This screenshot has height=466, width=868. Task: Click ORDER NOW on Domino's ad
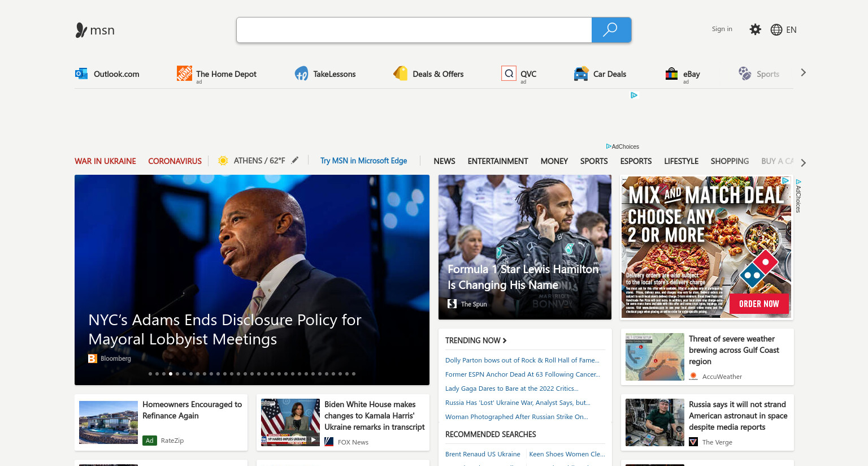(x=759, y=304)
